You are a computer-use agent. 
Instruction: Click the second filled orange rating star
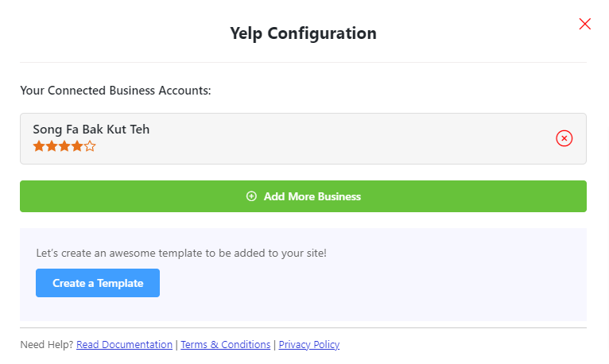(52, 146)
